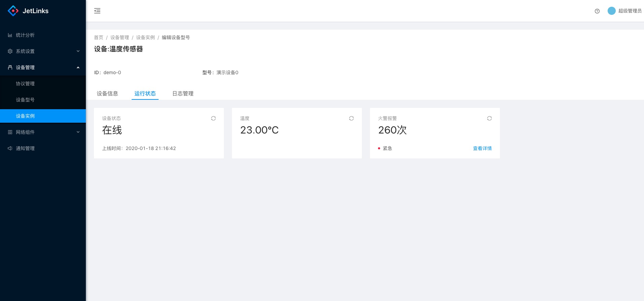Collapse the sidebar with the menu fold icon

coord(97,11)
